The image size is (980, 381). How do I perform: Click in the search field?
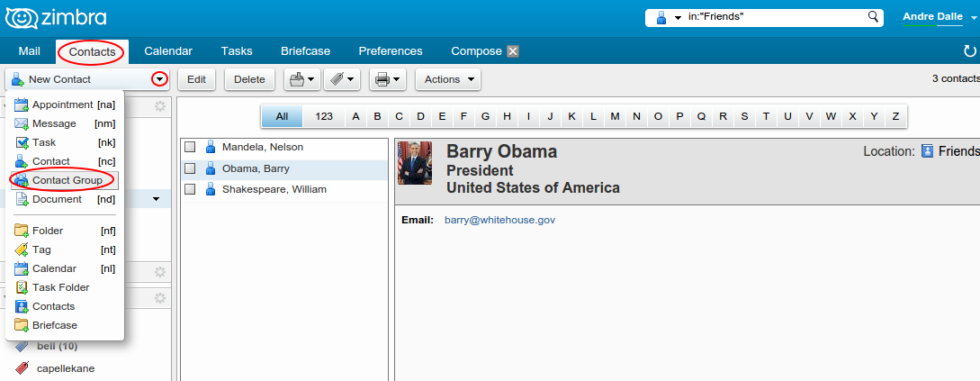click(x=775, y=17)
